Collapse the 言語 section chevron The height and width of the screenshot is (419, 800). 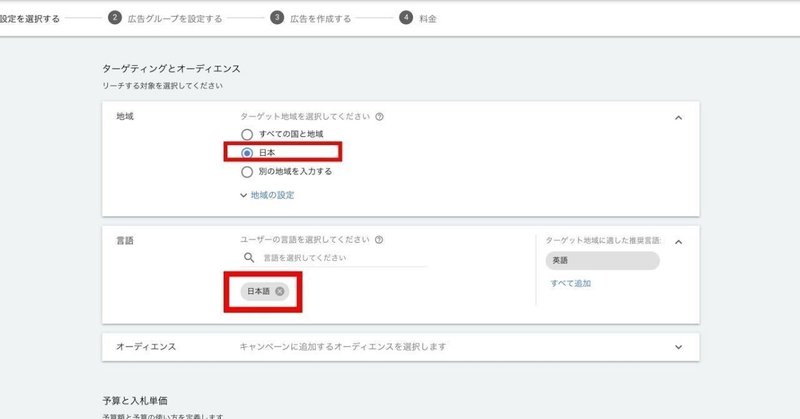[678, 241]
